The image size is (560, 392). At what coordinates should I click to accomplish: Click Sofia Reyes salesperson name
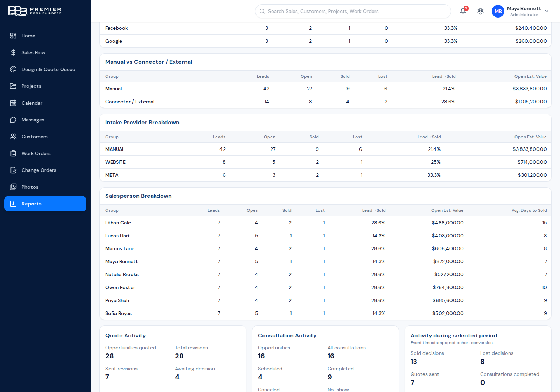(118, 313)
